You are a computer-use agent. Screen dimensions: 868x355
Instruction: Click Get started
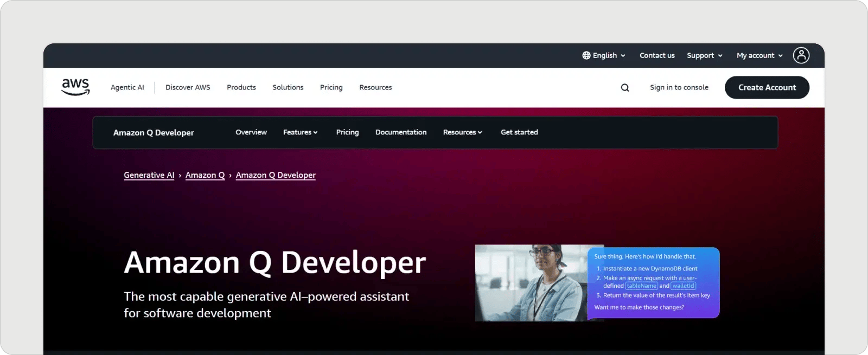[x=519, y=132]
